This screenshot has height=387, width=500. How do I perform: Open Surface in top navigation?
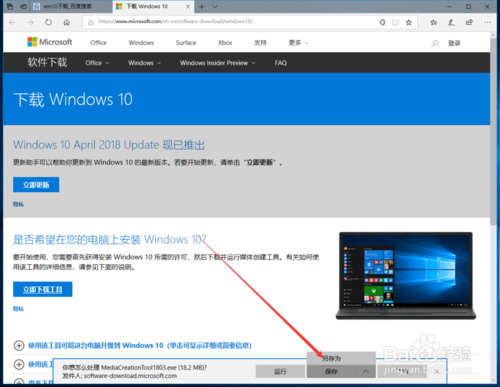(x=186, y=43)
